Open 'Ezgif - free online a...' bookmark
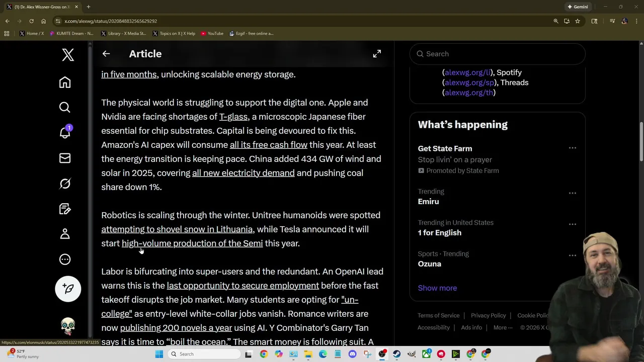644x362 pixels. (251, 34)
